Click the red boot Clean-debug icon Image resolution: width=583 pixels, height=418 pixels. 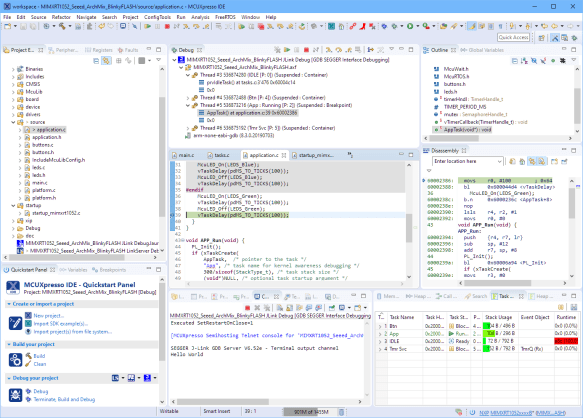point(362,26)
